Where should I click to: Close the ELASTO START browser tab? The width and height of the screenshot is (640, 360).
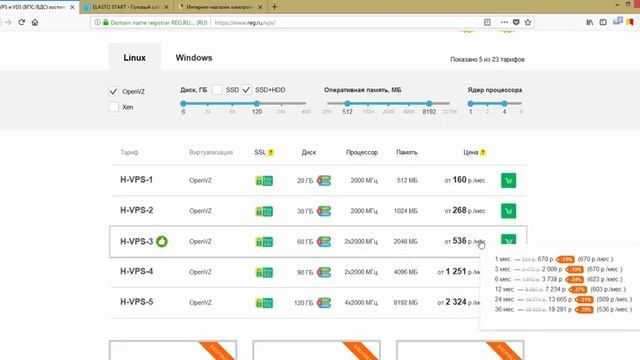[166, 7]
